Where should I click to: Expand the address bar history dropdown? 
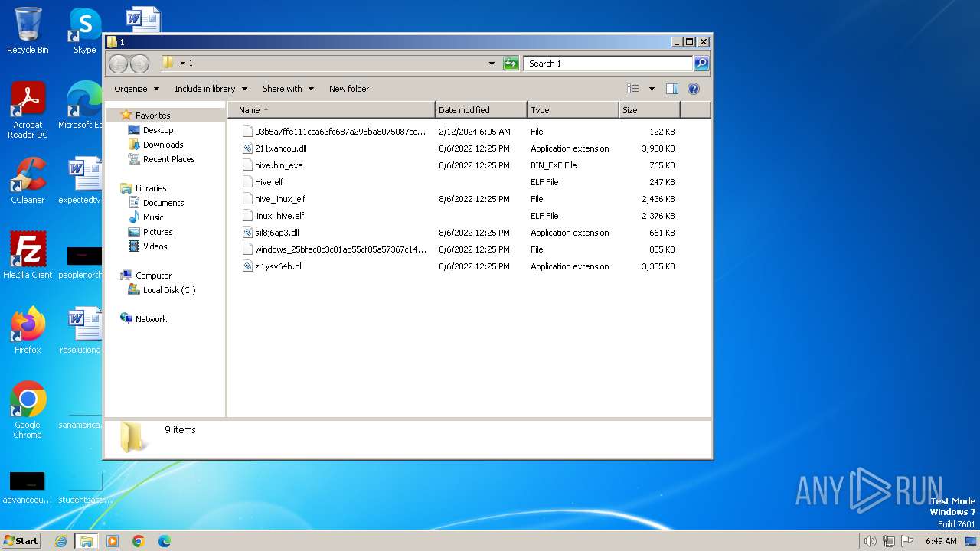pos(492,64)
